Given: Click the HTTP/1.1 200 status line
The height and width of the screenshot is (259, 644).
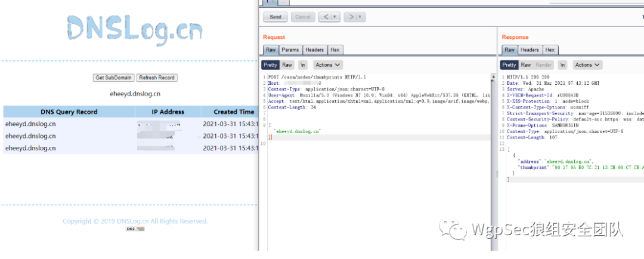Looking at the screenshot, I should 528,77.
